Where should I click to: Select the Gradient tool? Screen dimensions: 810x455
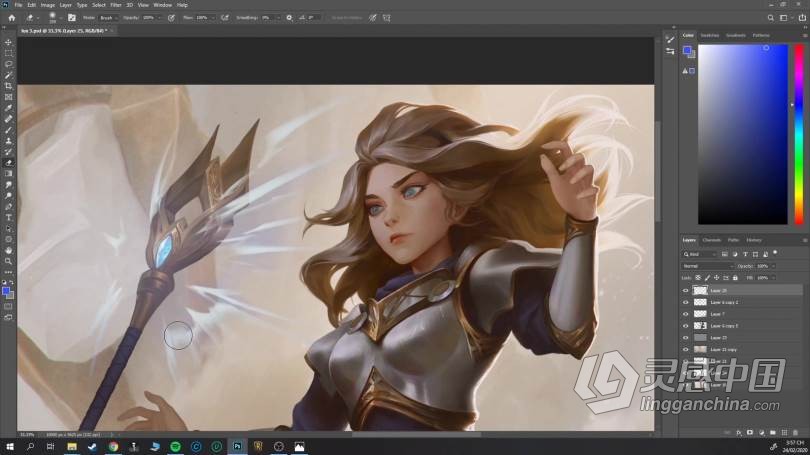tap(8, 174)
